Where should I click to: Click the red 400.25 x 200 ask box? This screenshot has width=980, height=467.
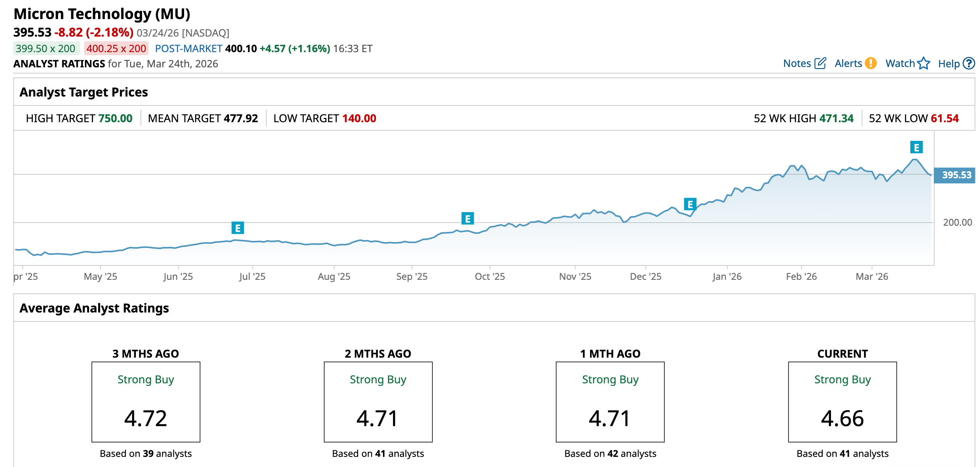click(116, 49)
